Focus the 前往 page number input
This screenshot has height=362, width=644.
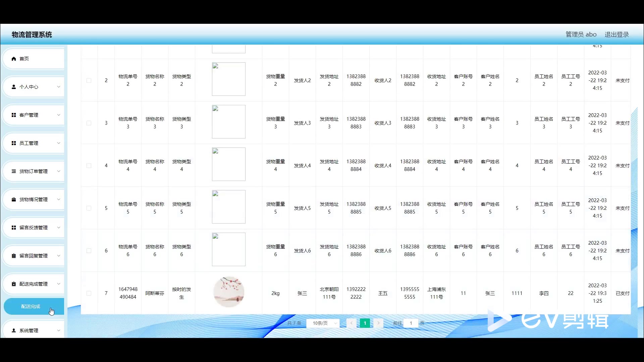(x=411, y=323)
